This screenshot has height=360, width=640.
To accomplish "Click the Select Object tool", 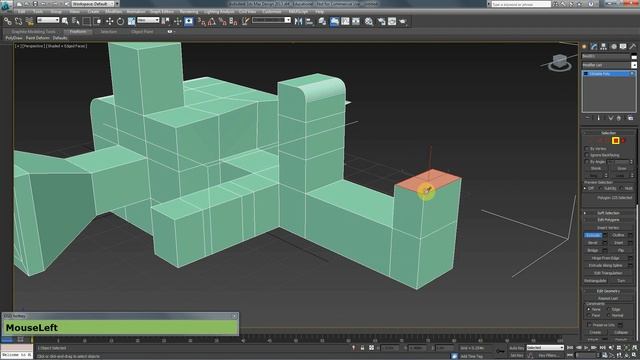I will pyautogui.click(x=65, y=21).
